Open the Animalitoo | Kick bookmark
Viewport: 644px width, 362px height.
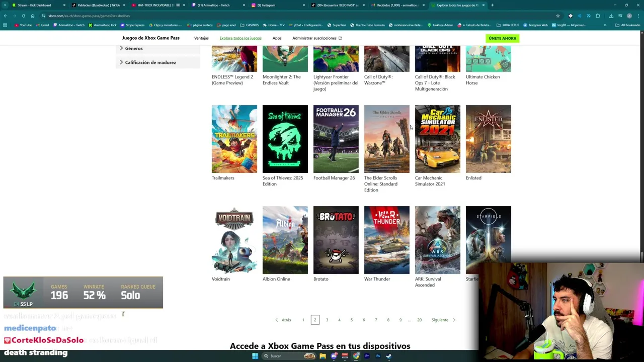(103, 25)
